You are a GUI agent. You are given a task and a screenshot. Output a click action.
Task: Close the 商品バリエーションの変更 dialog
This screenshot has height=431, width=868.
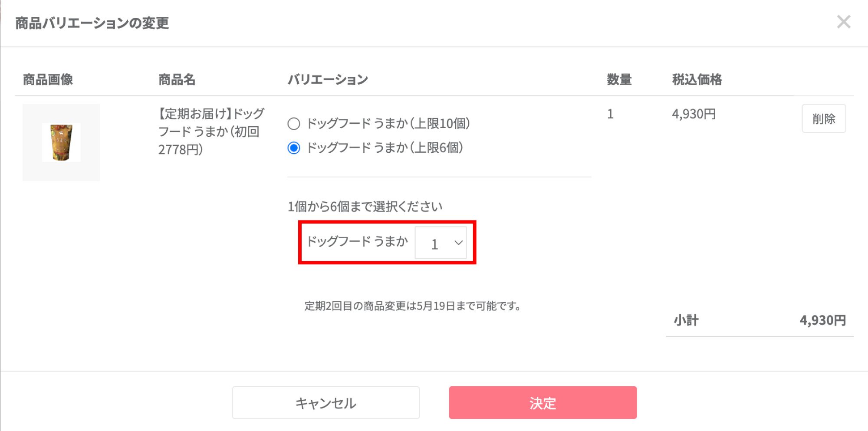click(843, 22)
